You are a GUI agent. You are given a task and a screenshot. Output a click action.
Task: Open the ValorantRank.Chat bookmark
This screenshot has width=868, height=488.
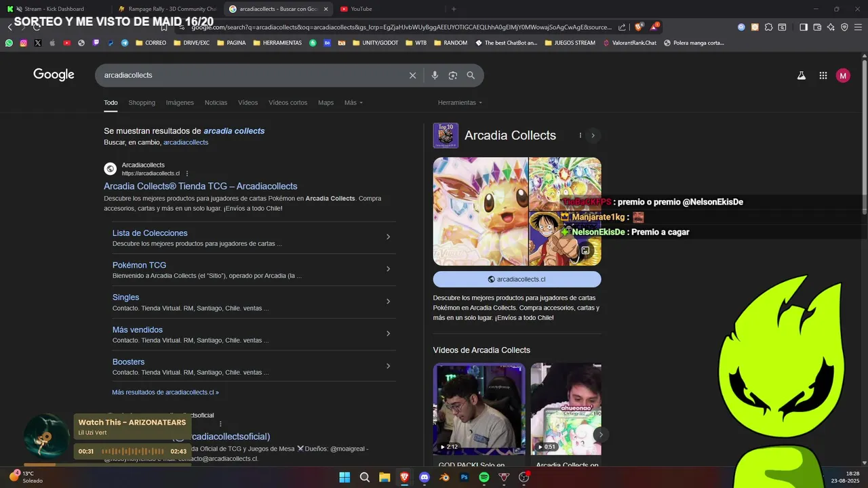tap(630, 43)
